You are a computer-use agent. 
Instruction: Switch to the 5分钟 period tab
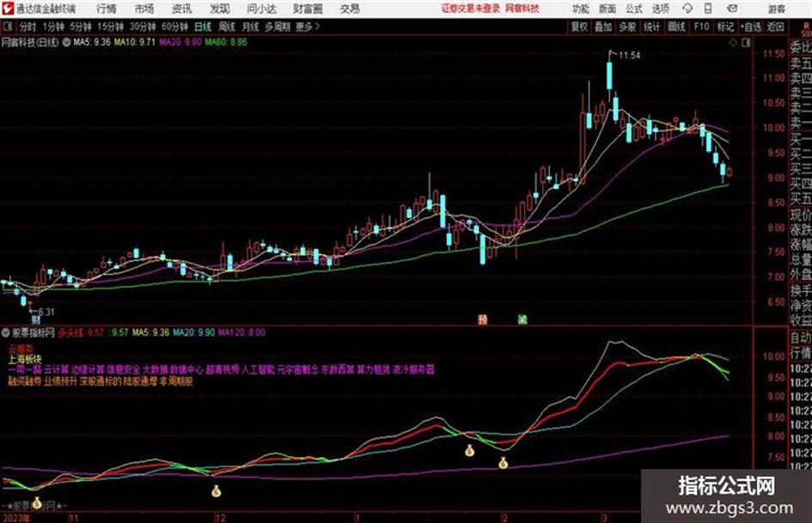(80, 27)
